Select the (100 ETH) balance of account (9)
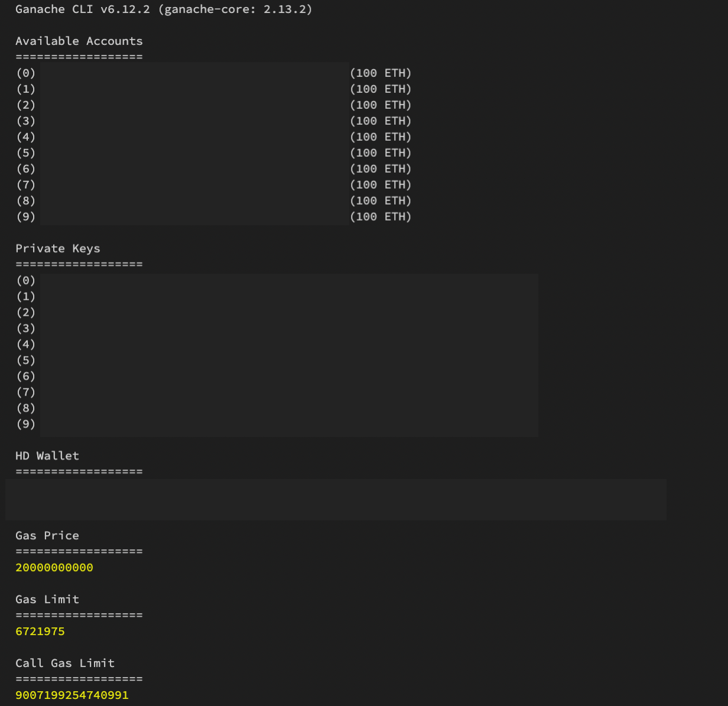This screenshot has height=706, width=728. click(381, 216)
